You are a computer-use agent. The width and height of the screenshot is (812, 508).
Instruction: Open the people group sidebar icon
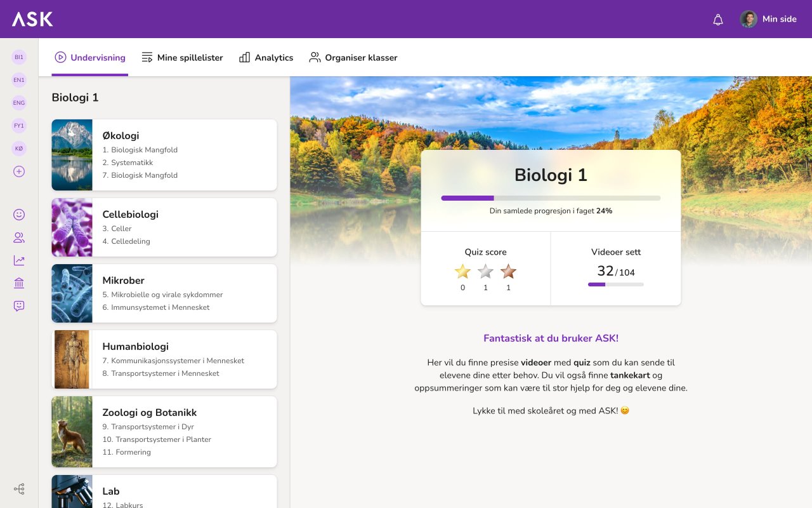[x=19, y=237]
